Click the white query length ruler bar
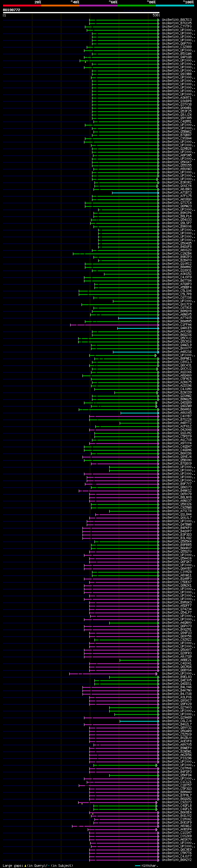 (81, 12)
